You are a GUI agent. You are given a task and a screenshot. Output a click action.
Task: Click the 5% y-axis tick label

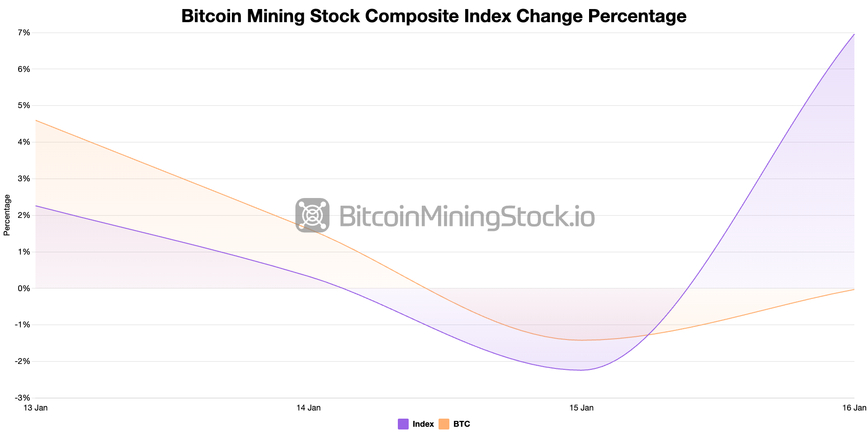(x=24, y=106)
